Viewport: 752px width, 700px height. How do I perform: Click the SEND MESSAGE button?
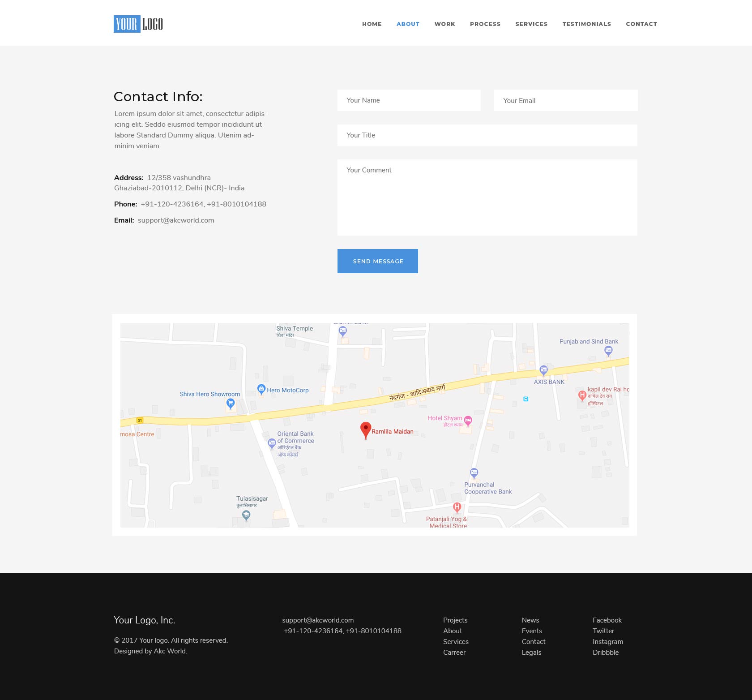click(x=378, y=261)
